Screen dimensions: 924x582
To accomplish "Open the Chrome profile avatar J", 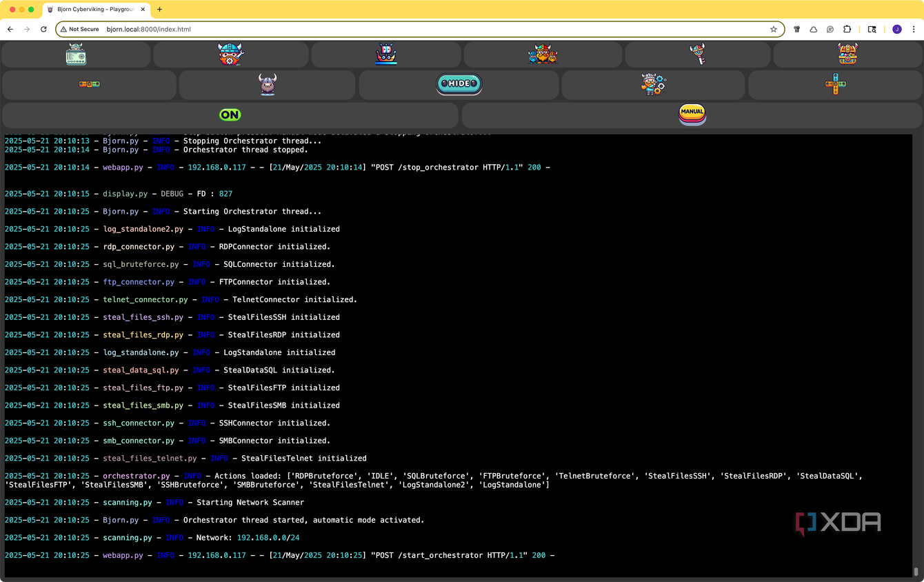I will [897, 30].
